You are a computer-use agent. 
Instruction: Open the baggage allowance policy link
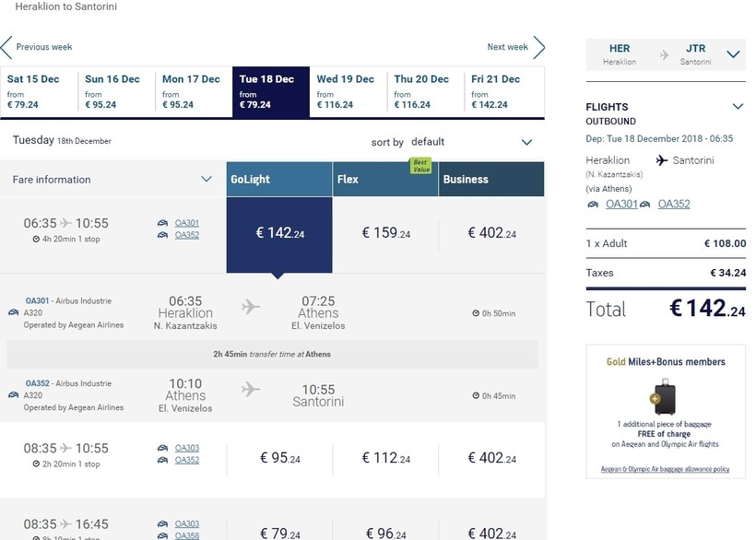[x=665, y=469]
